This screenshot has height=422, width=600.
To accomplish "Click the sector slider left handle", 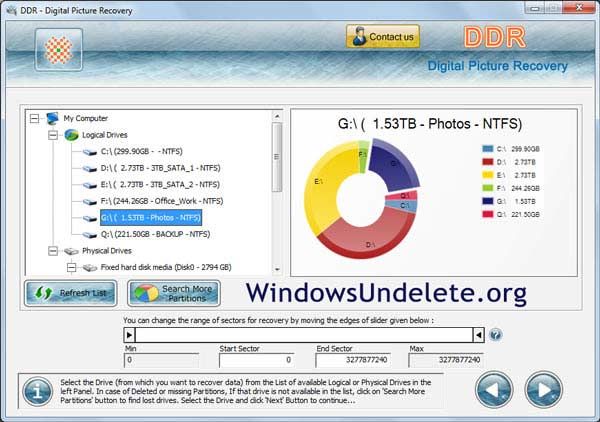I will (x=129, y=335).
